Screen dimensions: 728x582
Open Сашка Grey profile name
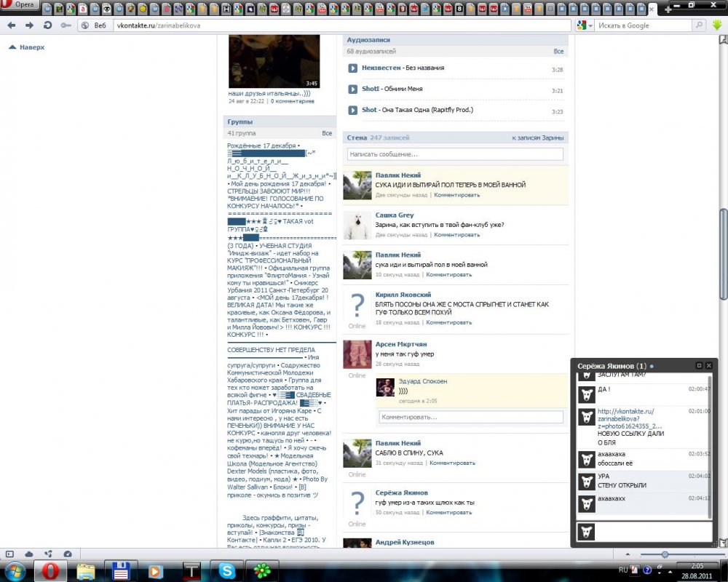[x=394, y=215]
